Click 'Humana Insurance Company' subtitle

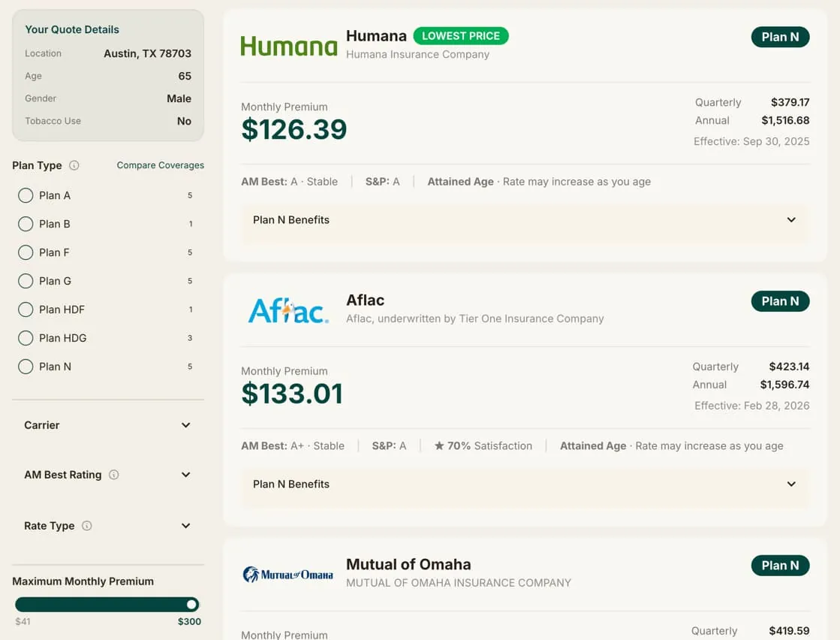tap(417, 55)
